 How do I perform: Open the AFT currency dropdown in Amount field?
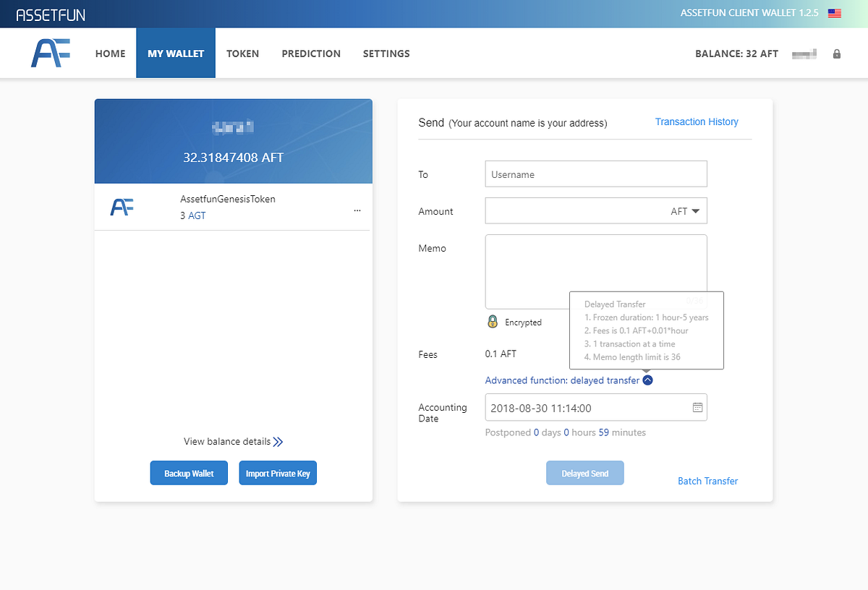684,211
